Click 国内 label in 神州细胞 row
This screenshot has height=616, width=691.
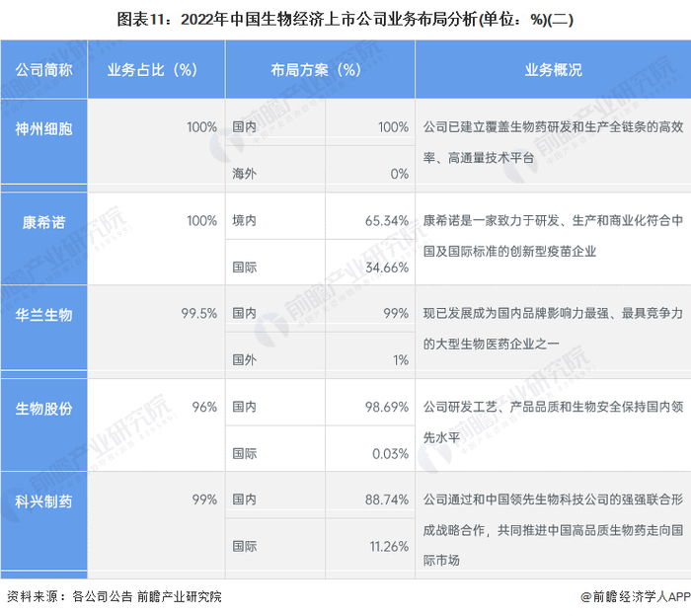244,127
